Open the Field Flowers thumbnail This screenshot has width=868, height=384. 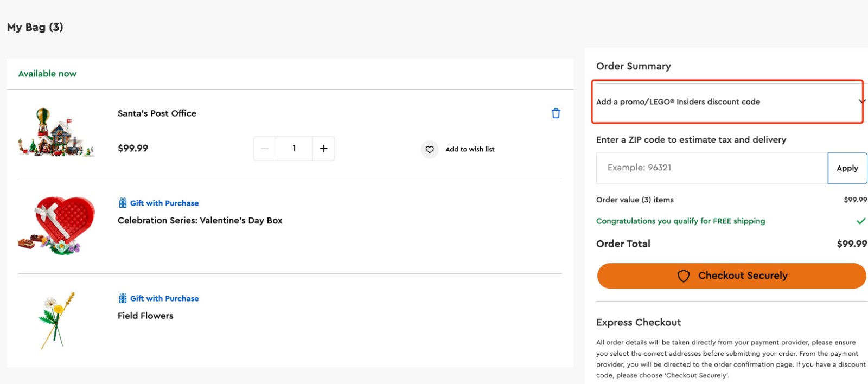click(56, 320)
